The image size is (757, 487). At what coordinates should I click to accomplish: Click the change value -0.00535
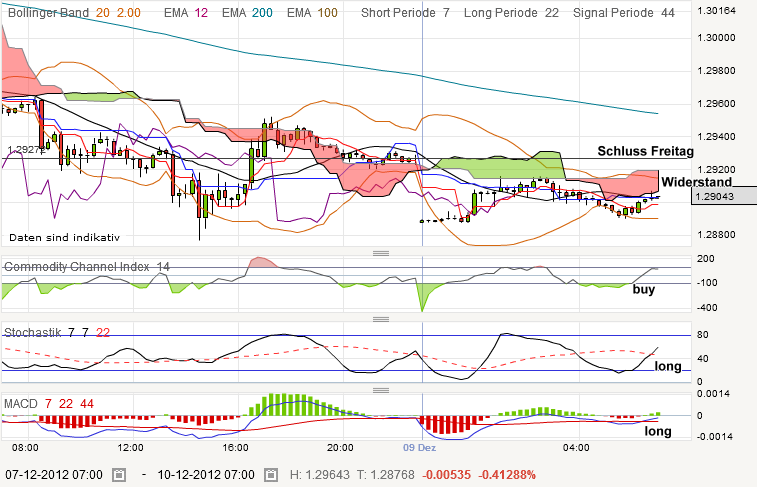[447, 475]
